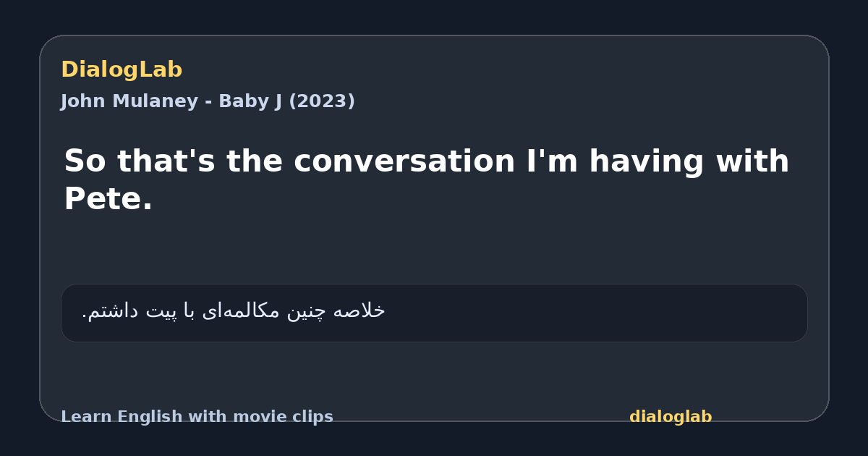Open the John Mulaney - Baby J title
Image resolution: width=868 pixels, height=456 pixels.
click(x=208, y=101)
